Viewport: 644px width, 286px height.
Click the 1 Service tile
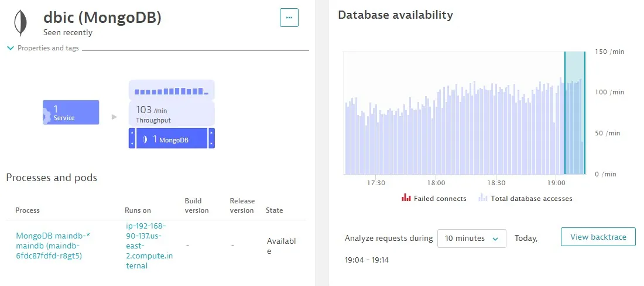(x=70, y=113)
